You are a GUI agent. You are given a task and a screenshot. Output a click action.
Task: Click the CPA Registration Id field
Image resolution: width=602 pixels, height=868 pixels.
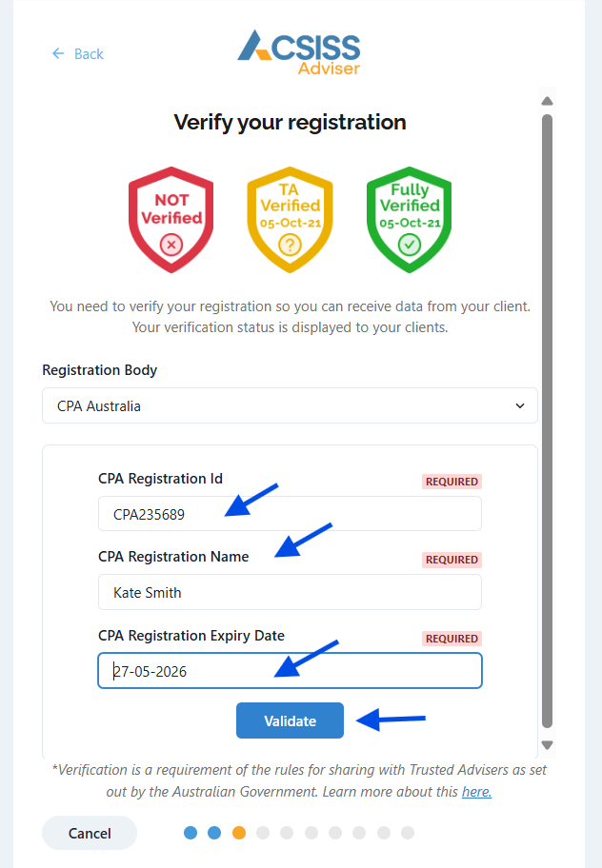coord(290,514)
